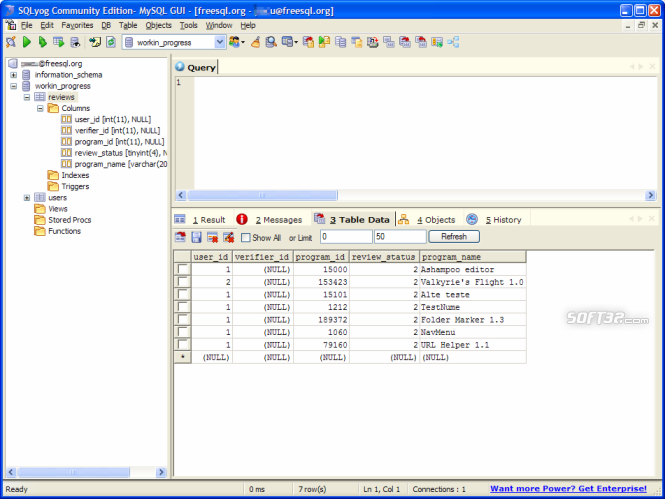The image size is (665, 499).
Task: Open the File menu
Action: click(27, 25)
